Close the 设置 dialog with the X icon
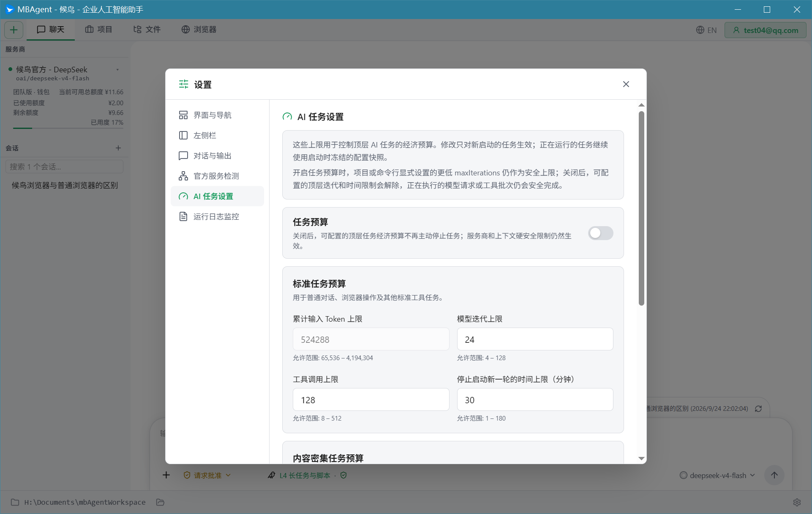 pos(626,84)
